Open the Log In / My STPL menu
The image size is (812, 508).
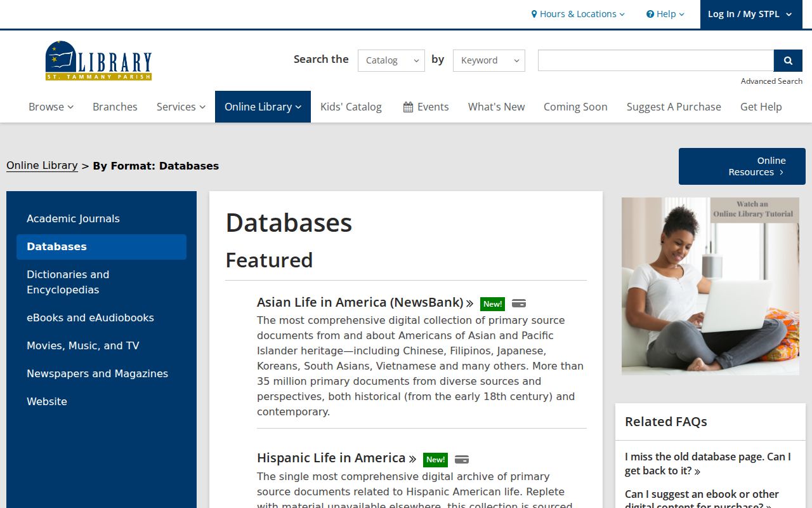(750, 14)
